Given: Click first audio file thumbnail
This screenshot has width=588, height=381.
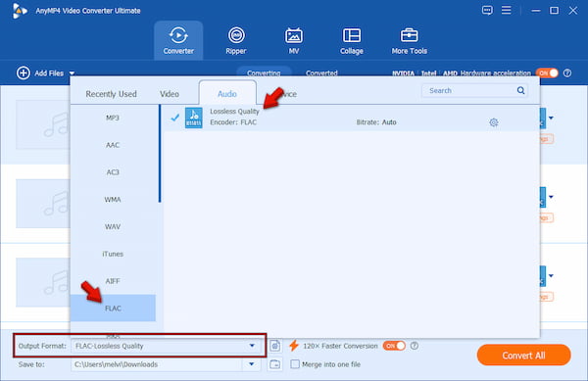Looking at the screenshot, I should (x=43, y=124).
